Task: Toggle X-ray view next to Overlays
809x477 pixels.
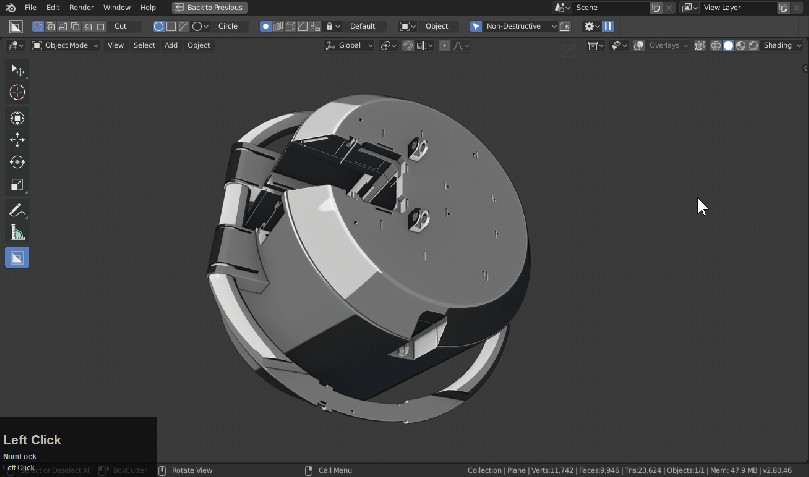Action: coord(699,46)
